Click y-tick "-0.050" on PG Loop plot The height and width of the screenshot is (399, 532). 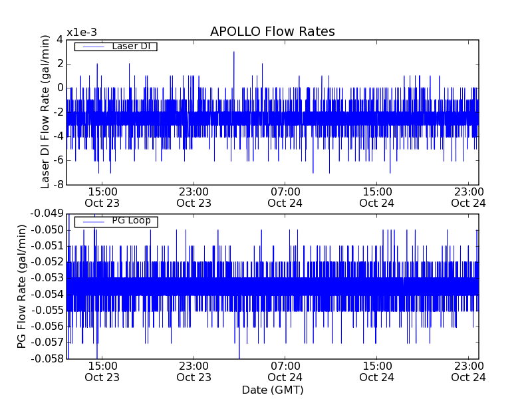click(x=47, y=230)
